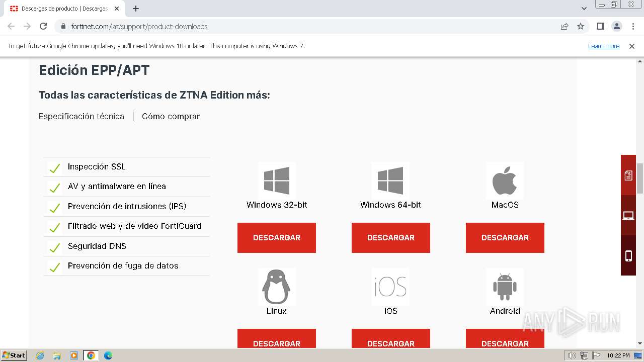
Task: Open the Chrome profile avatar icon
Action: pos(616,26)
